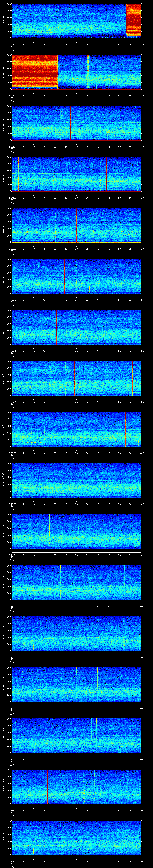The width and height of the screenshot is (153, 868).
Task: Select the spectrogram panel starting at 15:13:00
Action: [x=76, y=633]
